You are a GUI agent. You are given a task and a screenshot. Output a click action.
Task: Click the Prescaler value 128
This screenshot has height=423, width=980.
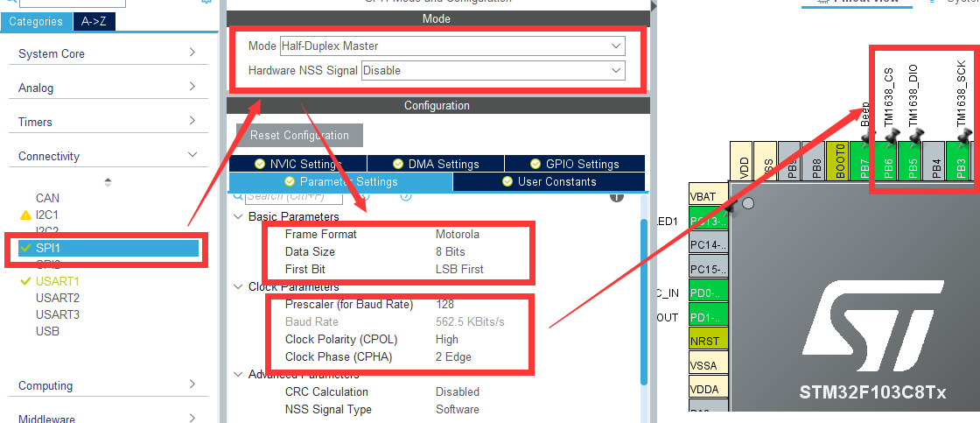[444, 304]
